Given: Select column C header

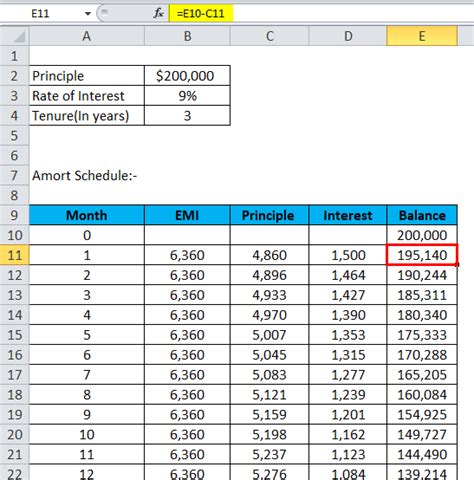Looking at the screenshot, I should click(x=269, y=36).
